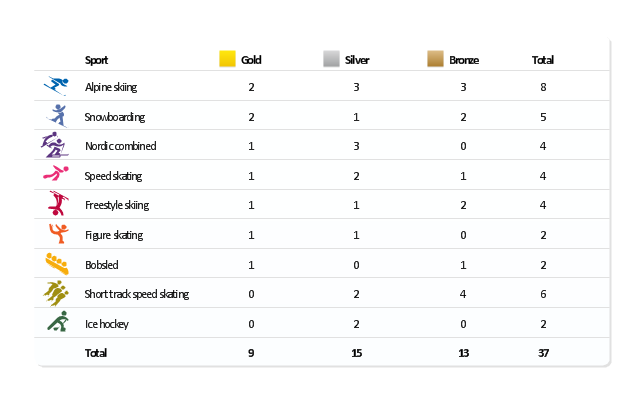Select the Bronze medal color swatch
The width and height of the screenshot is (640, 402).
tap(435, 59)
